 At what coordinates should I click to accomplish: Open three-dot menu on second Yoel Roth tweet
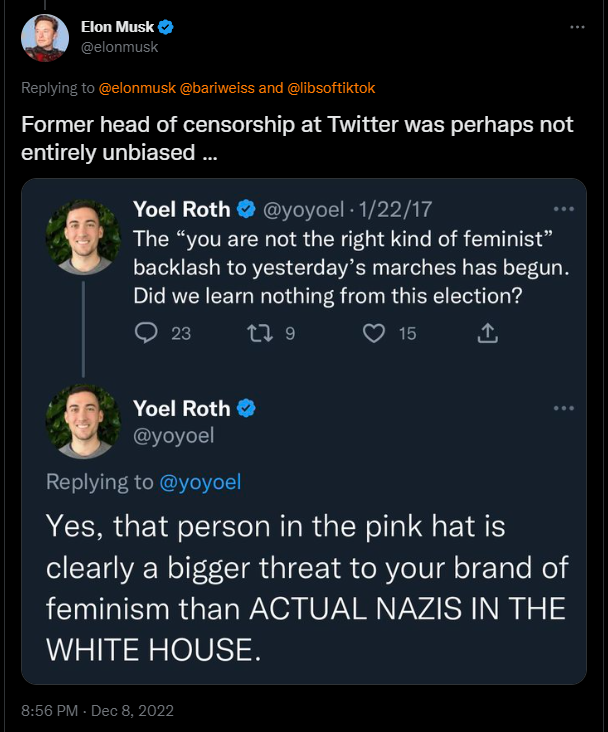(563, 408)
